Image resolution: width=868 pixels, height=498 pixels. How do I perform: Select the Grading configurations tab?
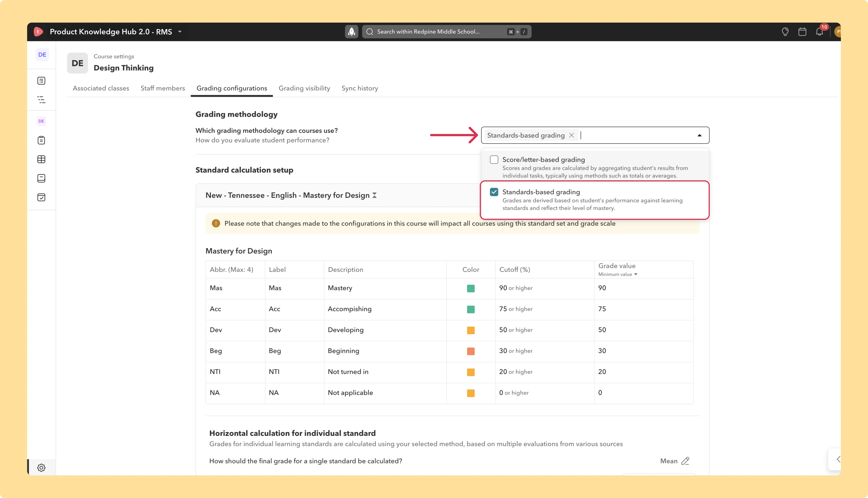point(232,88)
